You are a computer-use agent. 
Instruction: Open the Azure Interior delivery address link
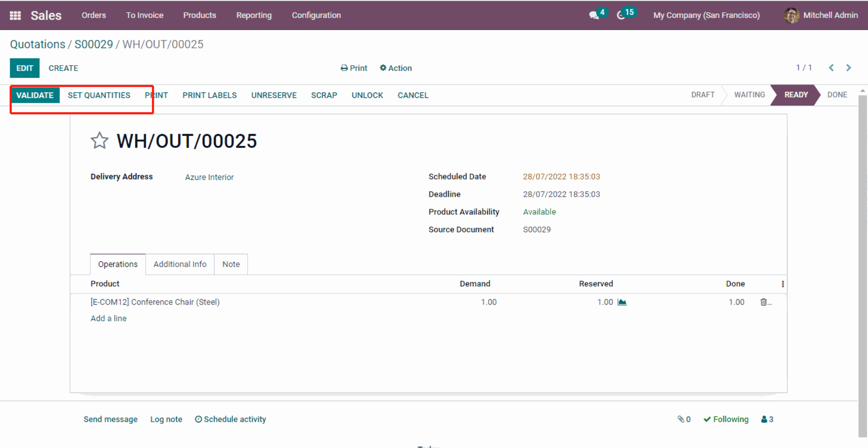tap(209, 177)
